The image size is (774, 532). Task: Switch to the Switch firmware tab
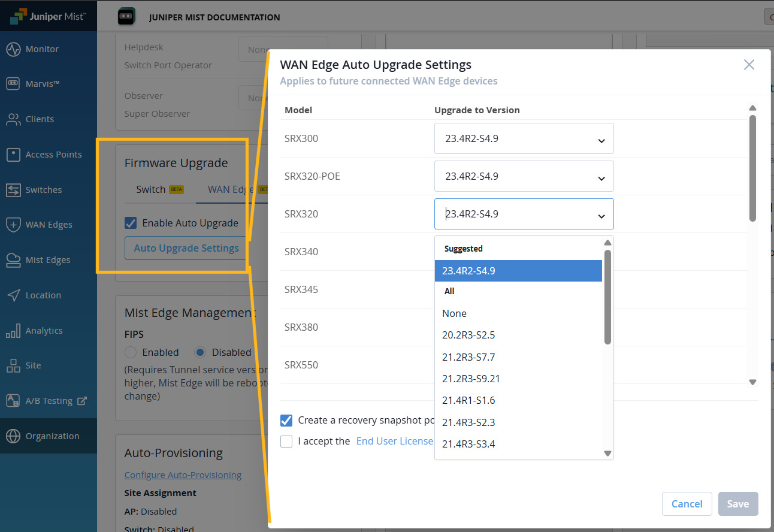pyautogui.click(x=159, y=189)
